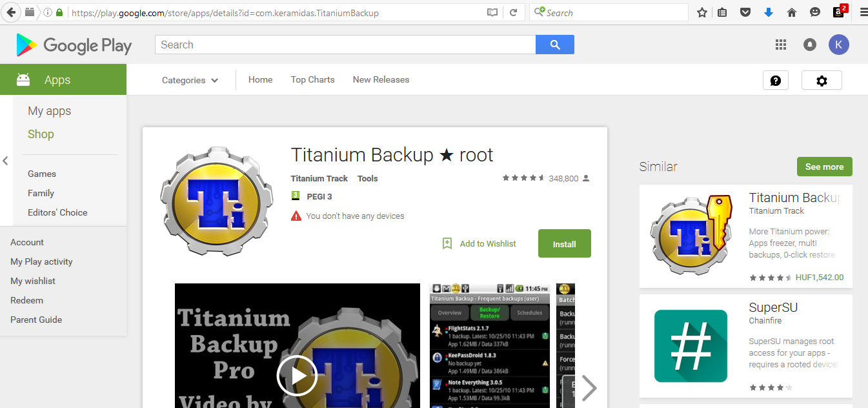Open SuperSU title in Similar list
This screenshot has width=868, height=408.
pyautogui.click(x=774, y=307)
